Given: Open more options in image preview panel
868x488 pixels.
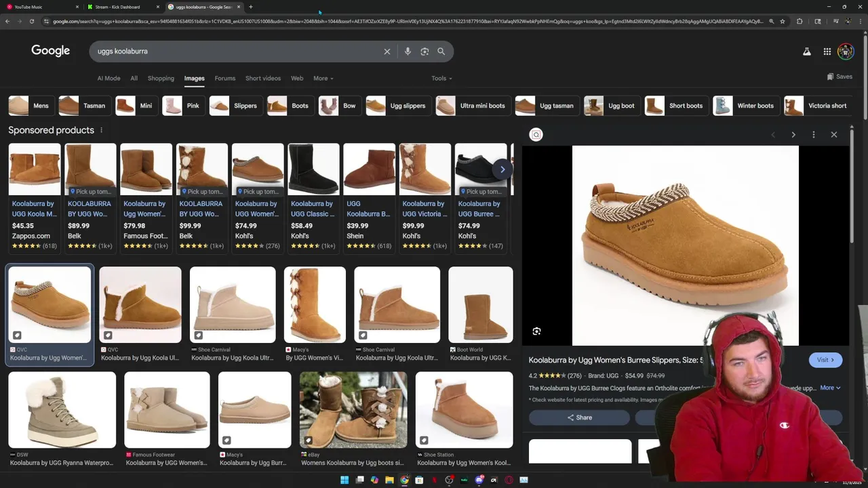Looking at the screenshot, I should click(814, 134).
